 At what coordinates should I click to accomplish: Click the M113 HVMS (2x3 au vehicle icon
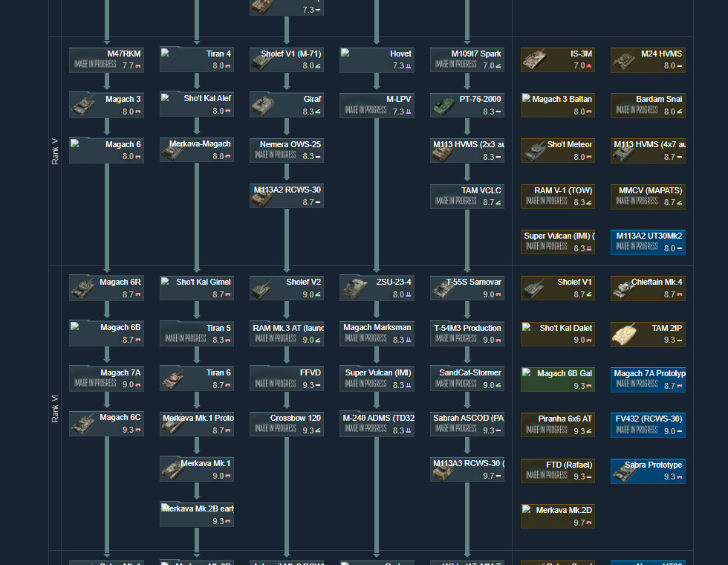(x=443, y=153)
